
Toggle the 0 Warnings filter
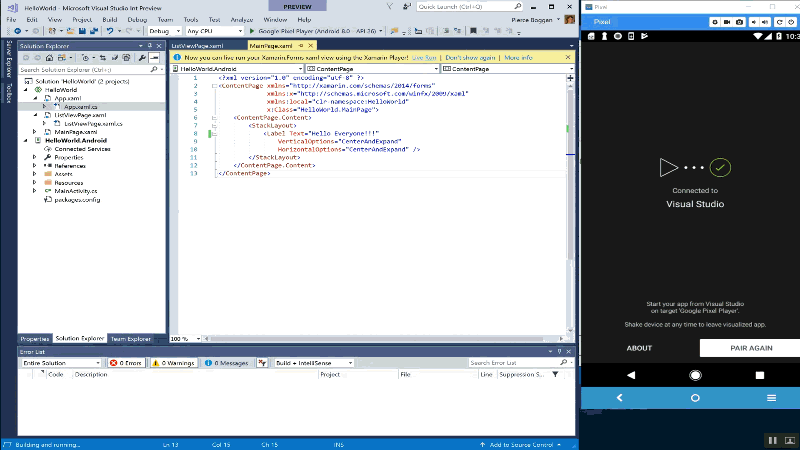coord(173,363)
